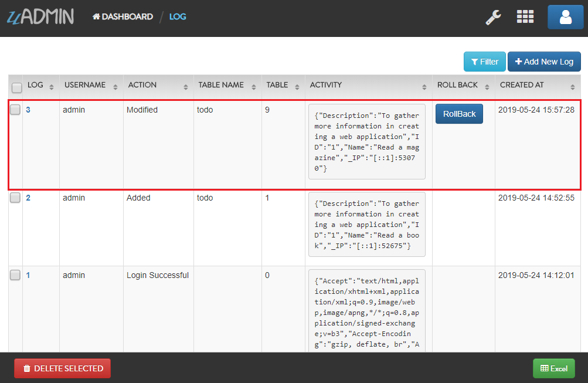
Task: Go to the Dashboard home link
Action: (123, 16)
